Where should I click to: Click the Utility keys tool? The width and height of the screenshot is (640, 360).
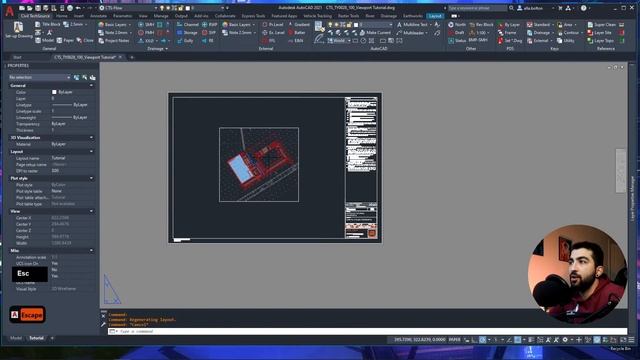coord(566,40)
